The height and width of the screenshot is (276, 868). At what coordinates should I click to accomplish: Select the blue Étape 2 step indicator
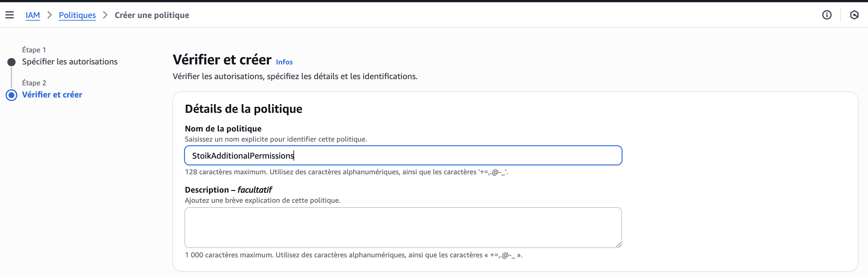(x=11, y=95)
